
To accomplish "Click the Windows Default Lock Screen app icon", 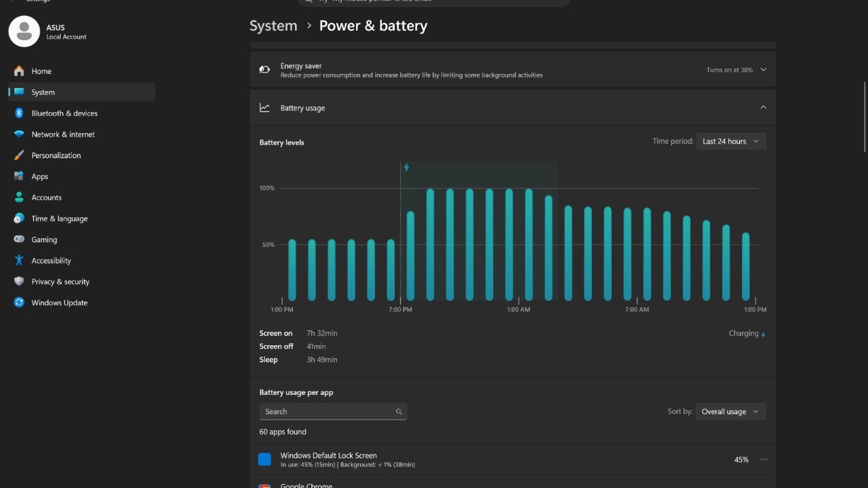I will point(264,460).
